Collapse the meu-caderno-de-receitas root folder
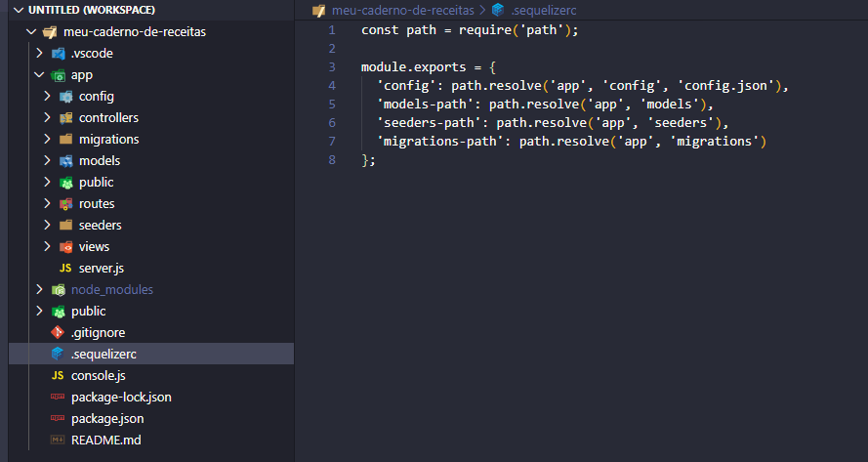Viewport: 868px width, 462px height. 31,32
